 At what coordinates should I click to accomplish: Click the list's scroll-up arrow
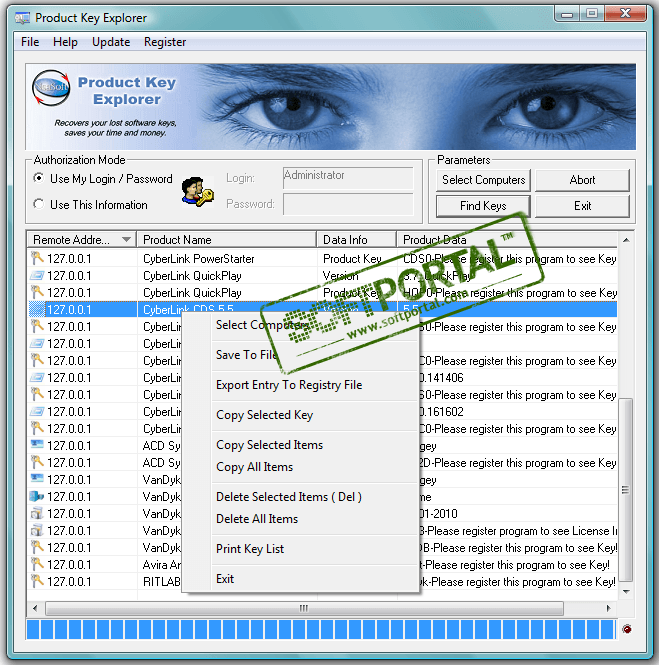(x=626, y=240)
